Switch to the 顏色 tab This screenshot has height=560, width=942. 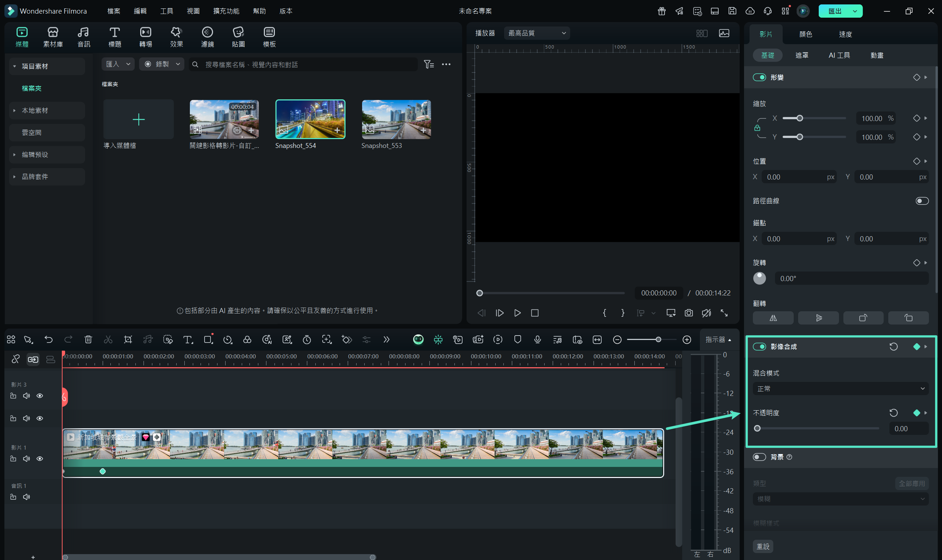pos(805,34)
